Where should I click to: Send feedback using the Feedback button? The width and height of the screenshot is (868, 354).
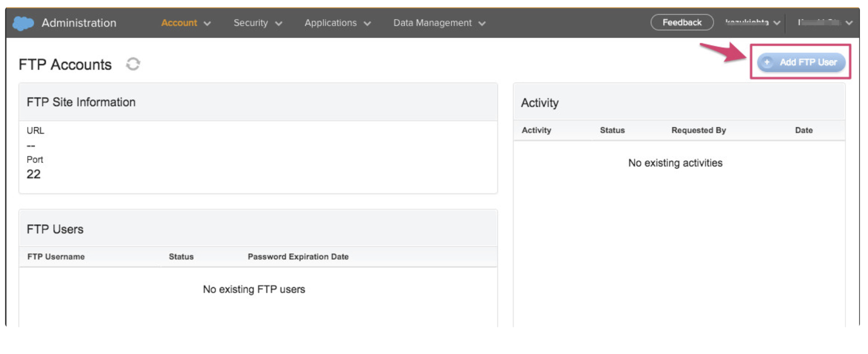(681, 23)
